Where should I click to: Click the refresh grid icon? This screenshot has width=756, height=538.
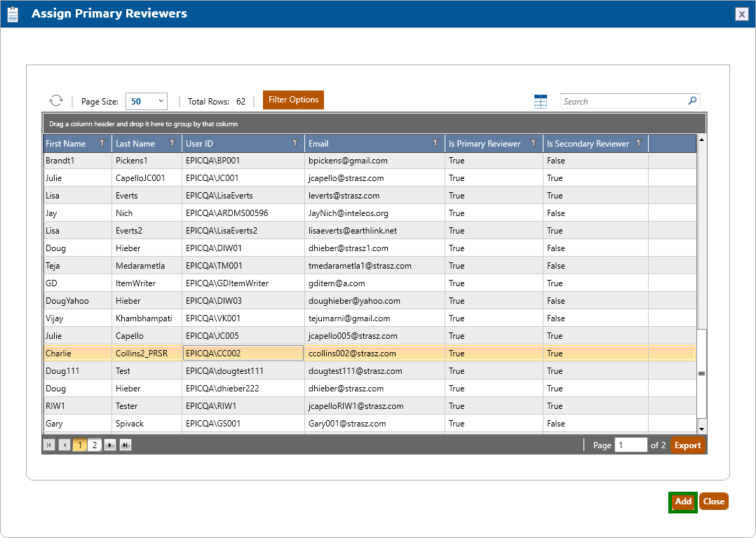point(56,101)
